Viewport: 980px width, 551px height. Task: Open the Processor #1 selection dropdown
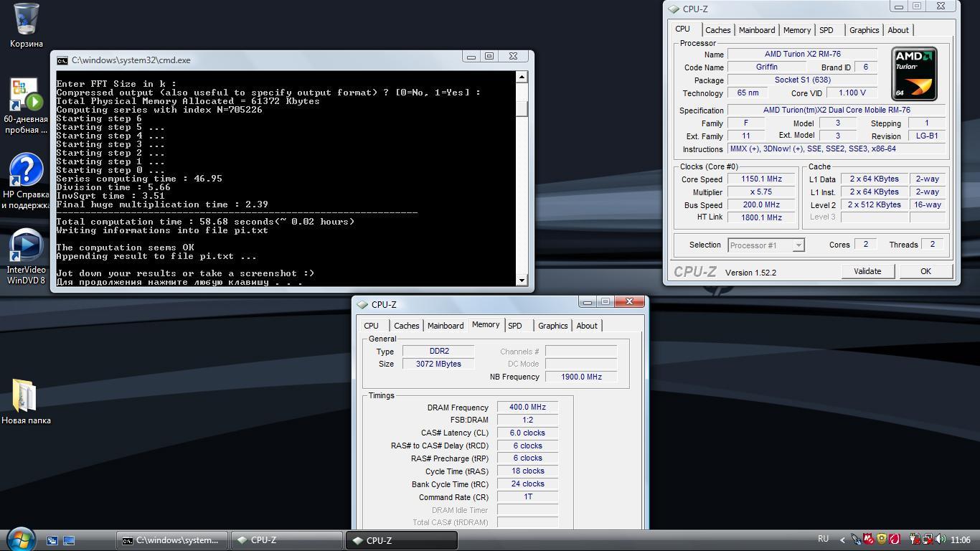tap(766, 245)
